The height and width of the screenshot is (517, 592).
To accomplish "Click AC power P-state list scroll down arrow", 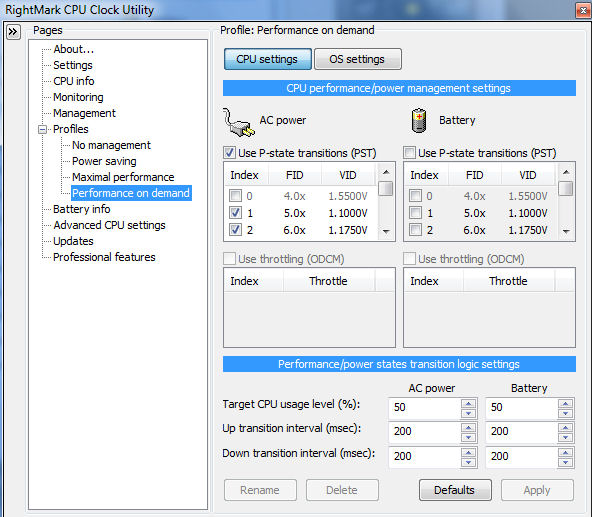I will point(386,231).
